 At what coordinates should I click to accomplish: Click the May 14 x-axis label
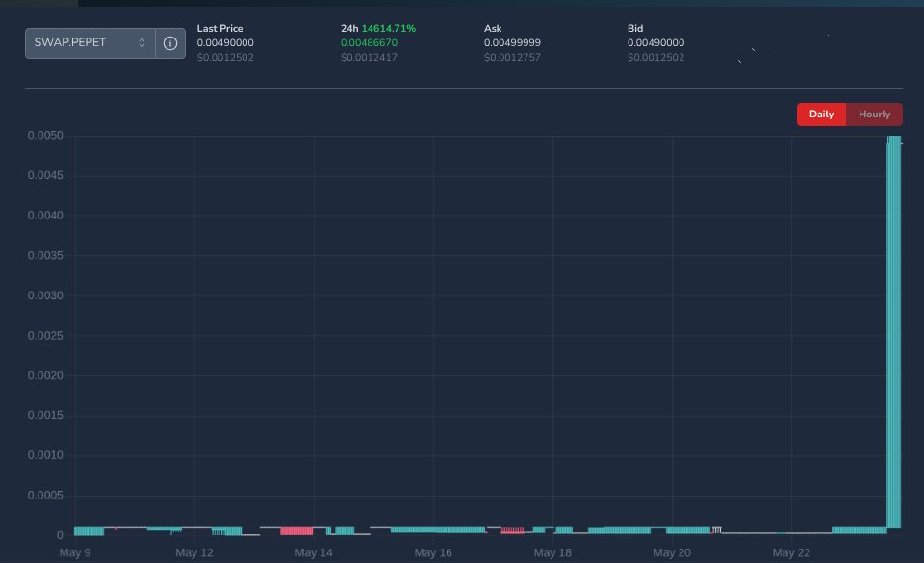[x=314, y=553]
